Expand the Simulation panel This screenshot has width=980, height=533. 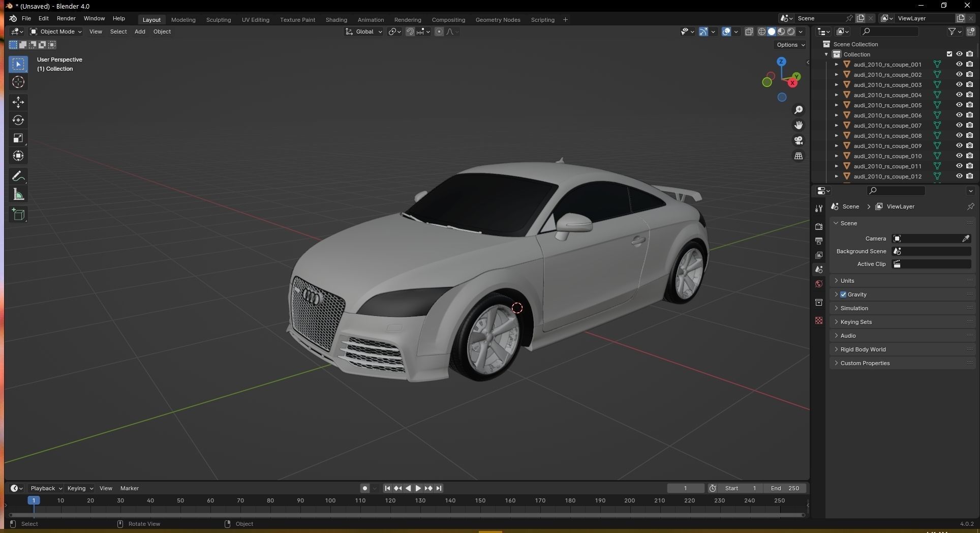(x=902, y=308)
